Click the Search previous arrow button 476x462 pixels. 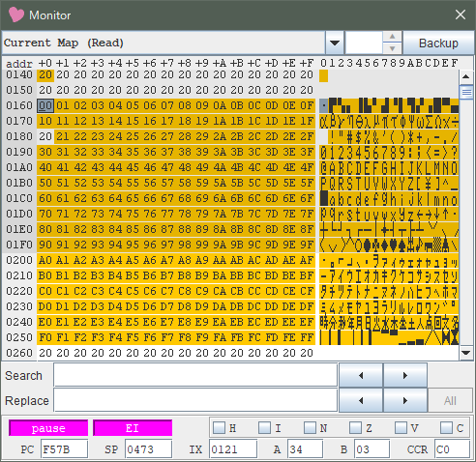361,375
